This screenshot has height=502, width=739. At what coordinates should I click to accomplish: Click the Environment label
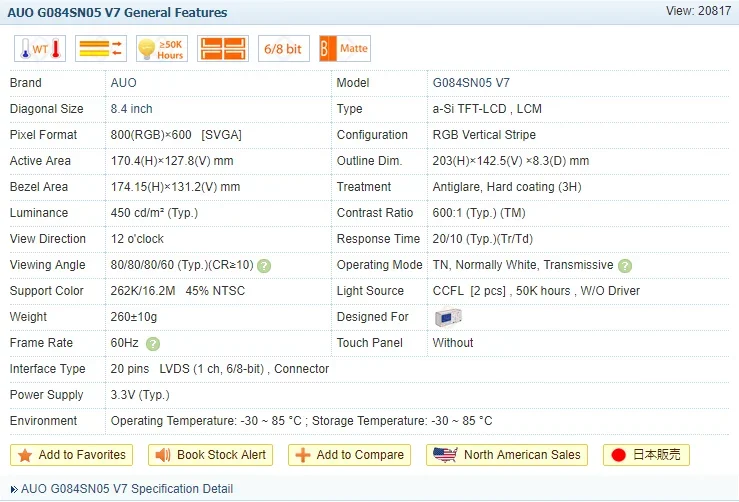43,421
